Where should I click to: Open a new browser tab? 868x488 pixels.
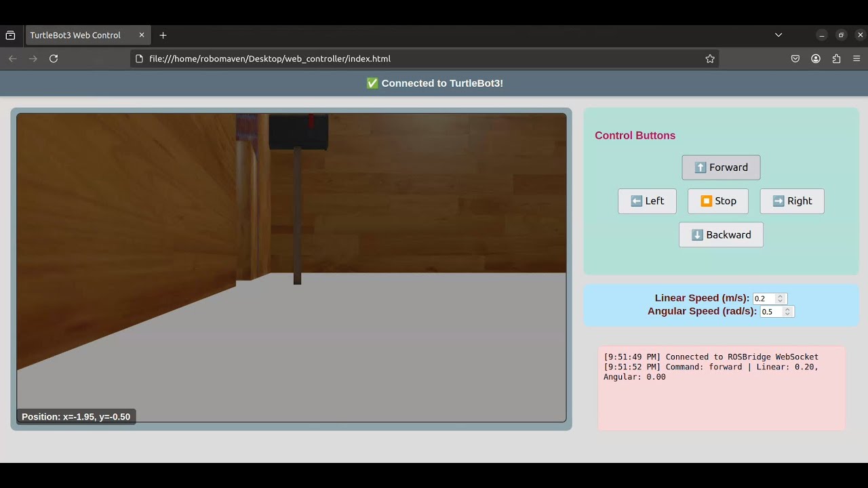tap(163, 35)
